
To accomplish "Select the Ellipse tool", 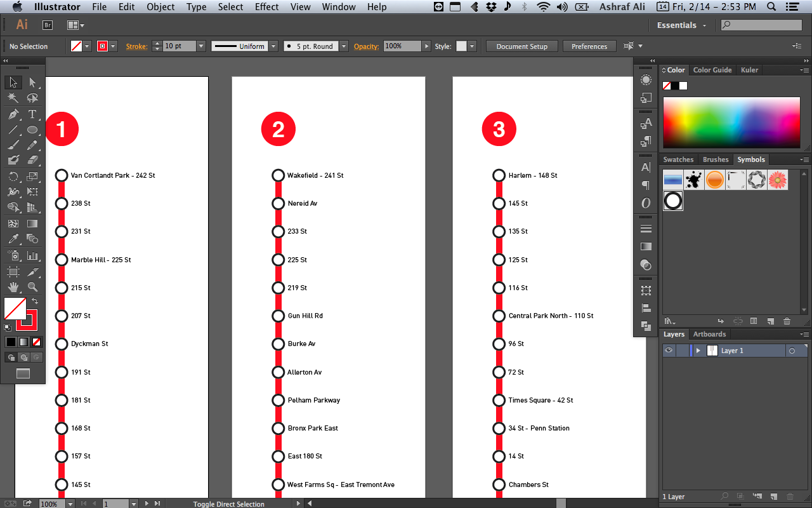I will tap(32, 130).
